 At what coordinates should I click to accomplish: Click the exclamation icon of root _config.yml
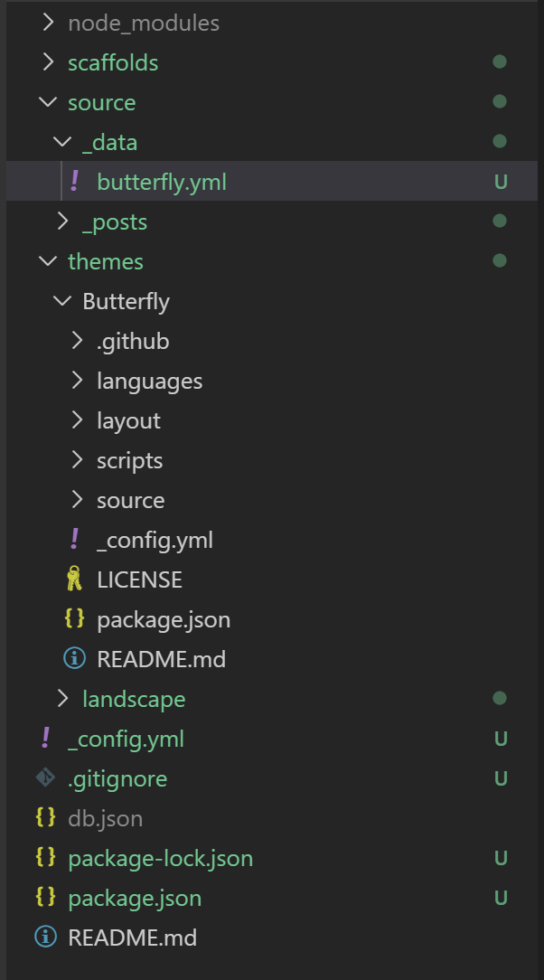45,739
